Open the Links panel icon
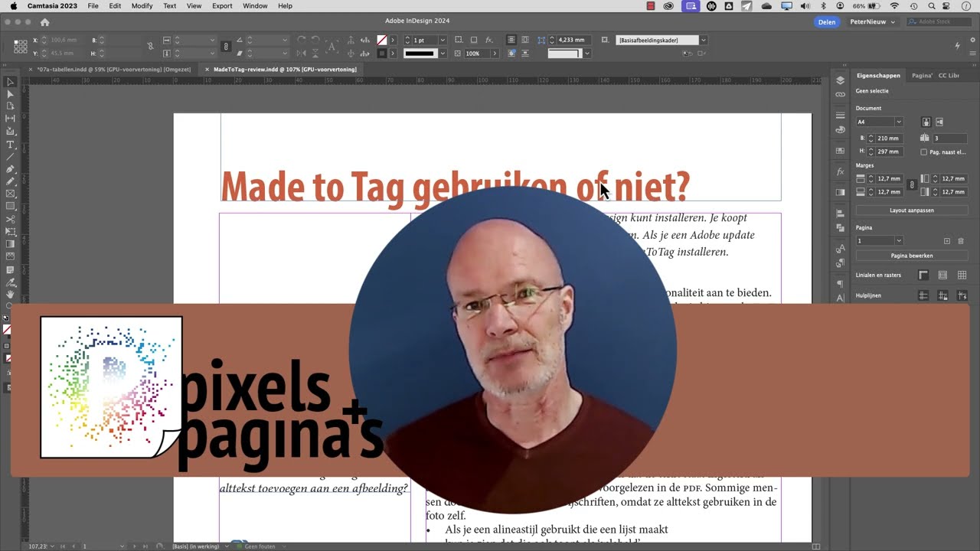 point(840,94)
